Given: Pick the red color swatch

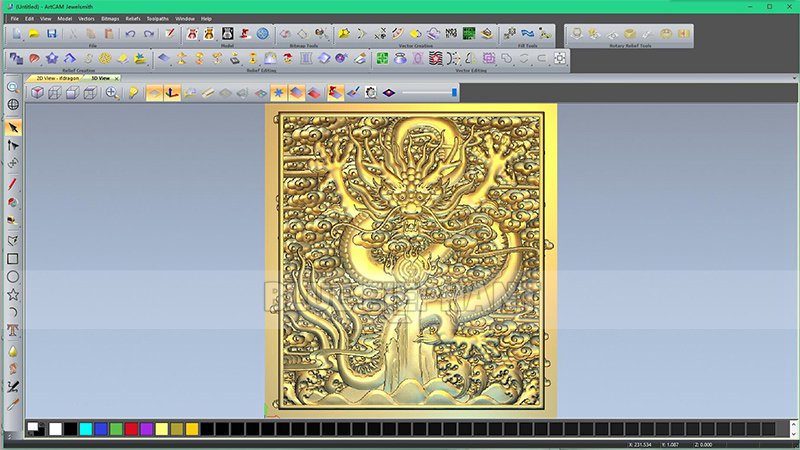Looking at the screenshot, I should (131, 429).
